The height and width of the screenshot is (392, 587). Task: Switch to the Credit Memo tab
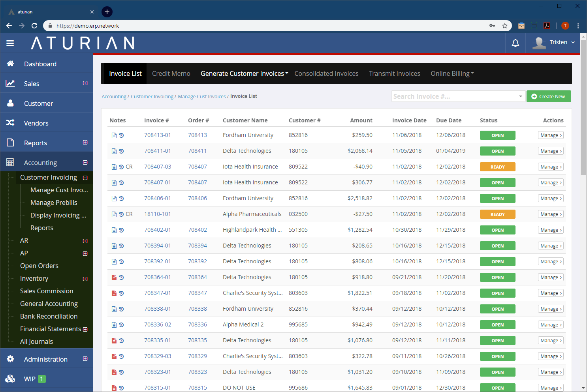pyautogui.click(x=171, y=73)
